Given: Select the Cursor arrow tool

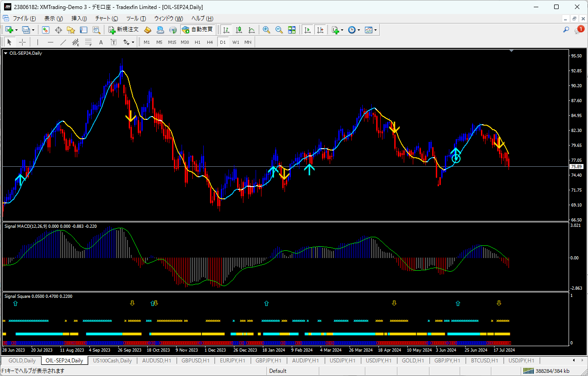Looking at the screenshot, I should pyautogui.click(x=9, y=42).
